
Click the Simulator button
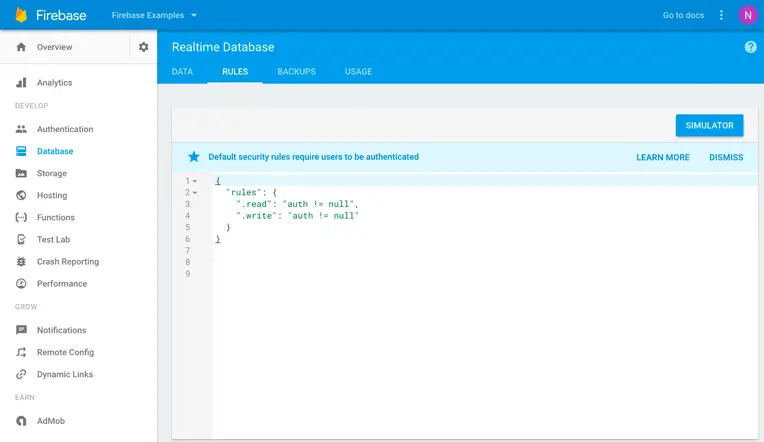709,125
